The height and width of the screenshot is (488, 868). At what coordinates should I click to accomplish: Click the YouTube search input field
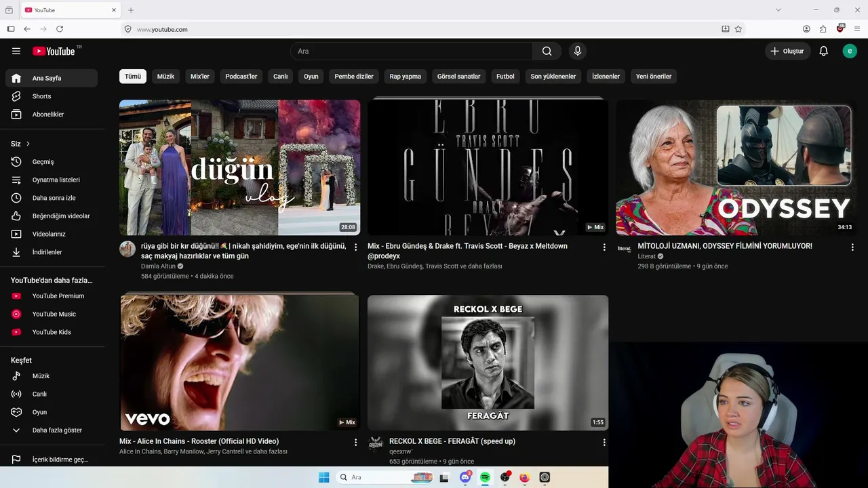(412, 51)
